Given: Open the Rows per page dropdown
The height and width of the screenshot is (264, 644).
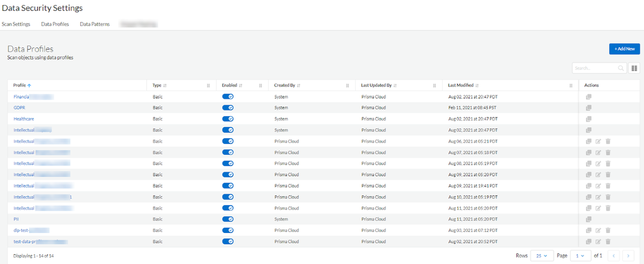Looking at the screenshot, I should [x=542, y=256].
